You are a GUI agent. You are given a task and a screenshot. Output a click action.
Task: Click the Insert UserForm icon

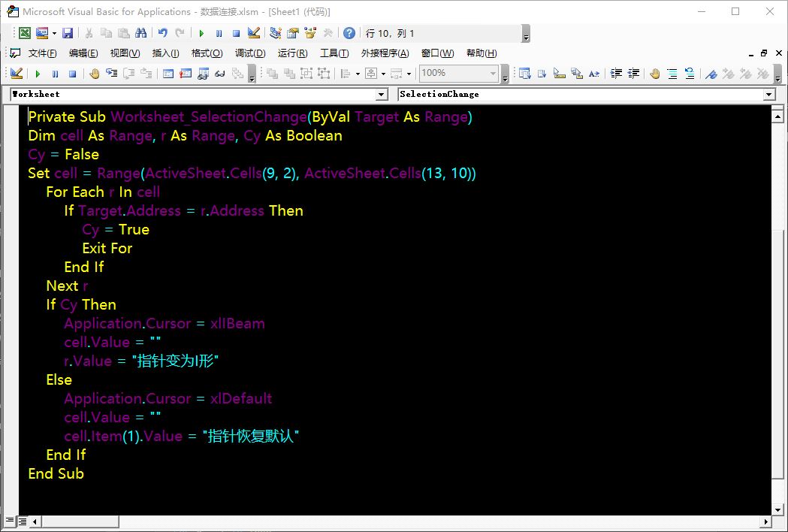pyautogui.click(x=42, y=33)
